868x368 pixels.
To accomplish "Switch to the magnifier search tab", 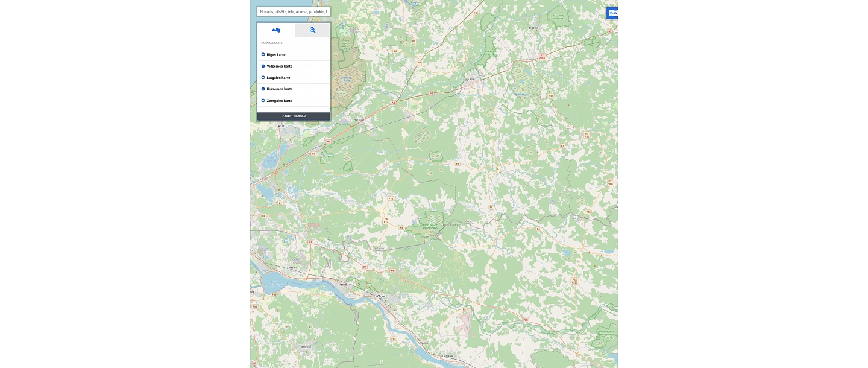I will tap(312, 30).
